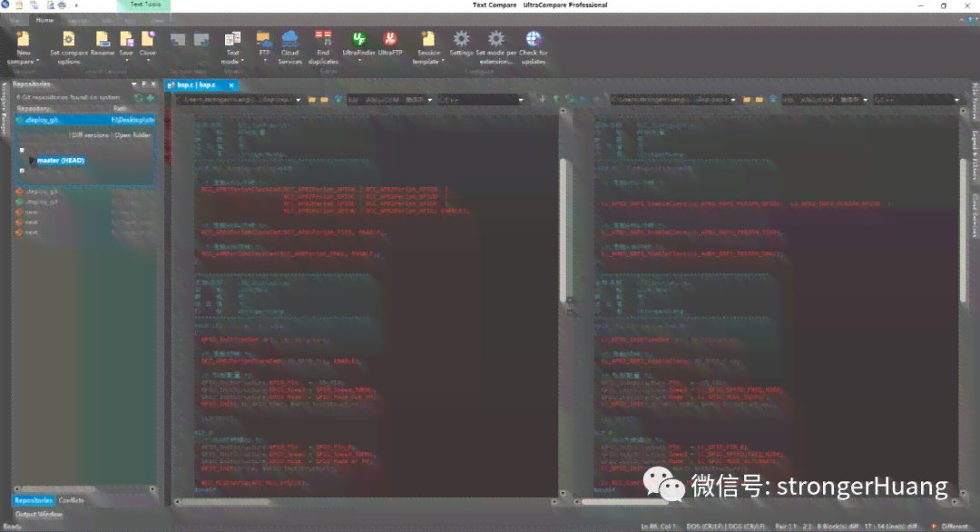Screen dimensions: 980x532
Task: Click the New compare icon
Action: (23, 39)
